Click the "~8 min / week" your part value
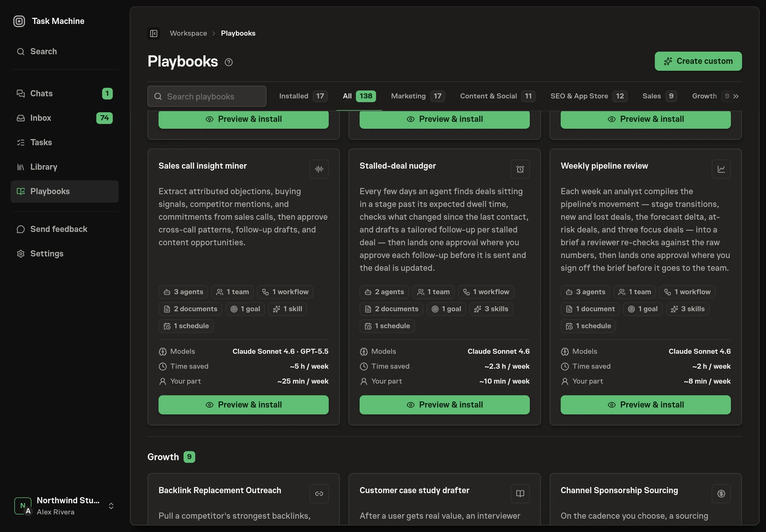 tap(707, 381)
